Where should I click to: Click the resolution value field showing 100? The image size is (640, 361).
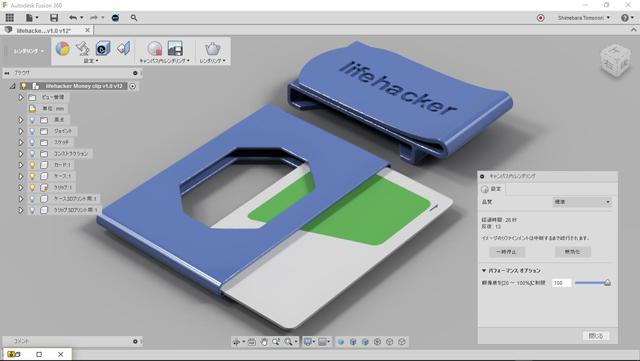(x=561, y=283)
